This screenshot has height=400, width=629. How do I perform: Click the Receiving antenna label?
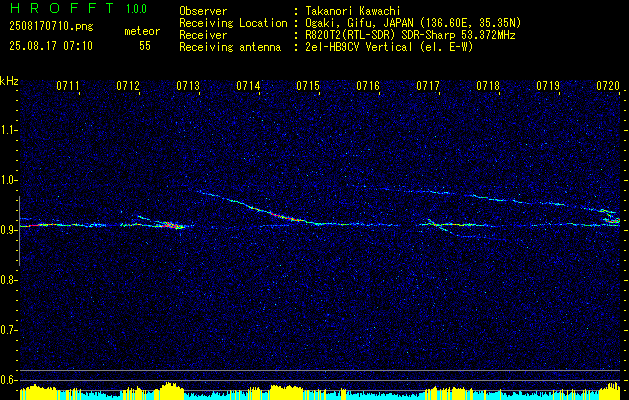pos(230,47)
